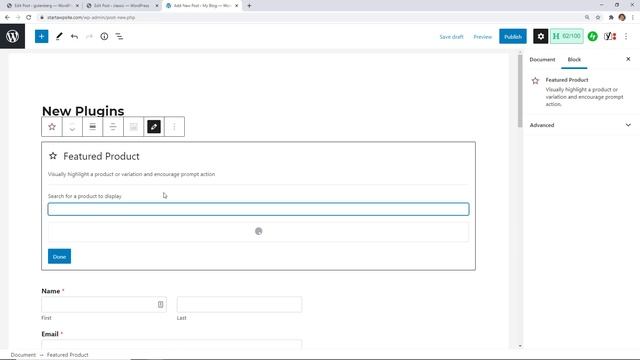Open the Headline Analyzer 62/100 score
The image size is (640, 360).
click(x=567, y=36)
